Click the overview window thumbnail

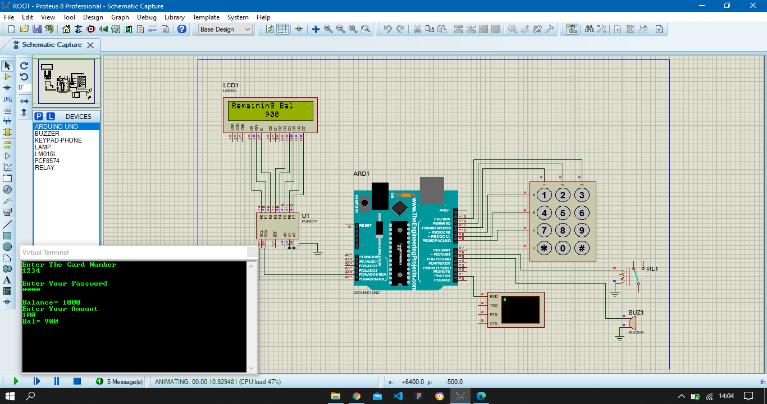pyautogui.click(x=67, y=80)
